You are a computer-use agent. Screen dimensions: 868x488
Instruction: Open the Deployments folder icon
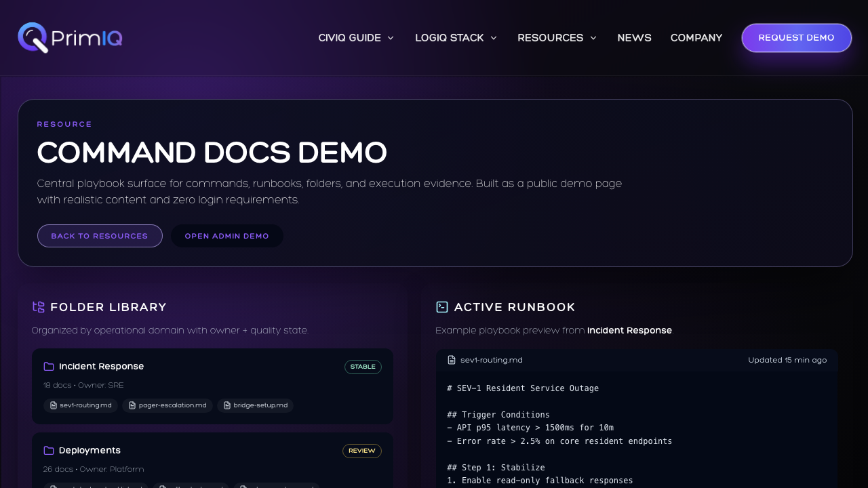coord(48,450)
